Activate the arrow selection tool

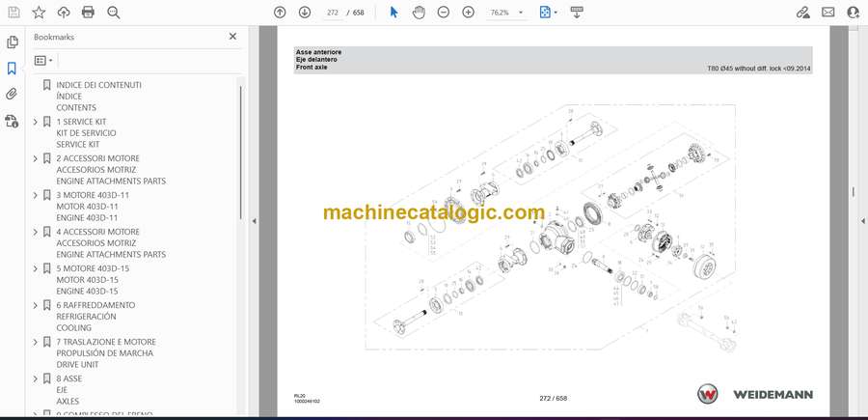393,13
